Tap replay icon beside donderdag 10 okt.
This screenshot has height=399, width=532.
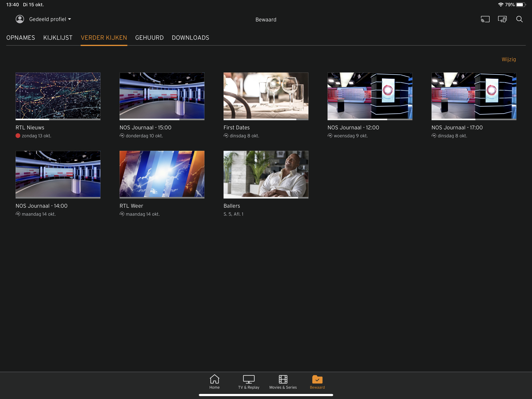point(122,136)
